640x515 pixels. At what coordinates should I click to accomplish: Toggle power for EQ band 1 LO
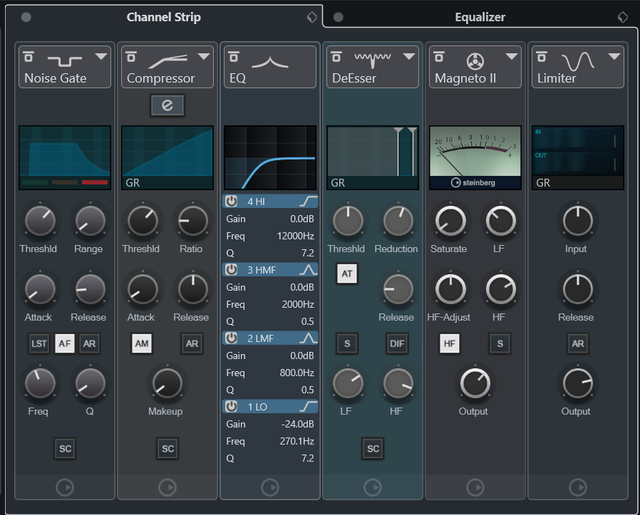231,406
